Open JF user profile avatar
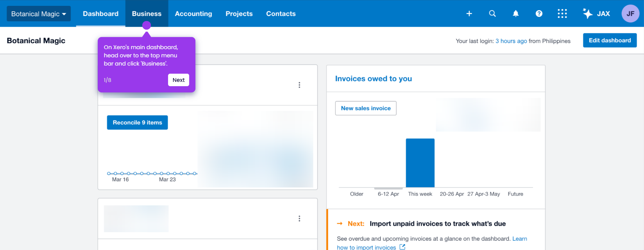Image resolution: width=644 pixels, height=250 pixels. point(630,14)
